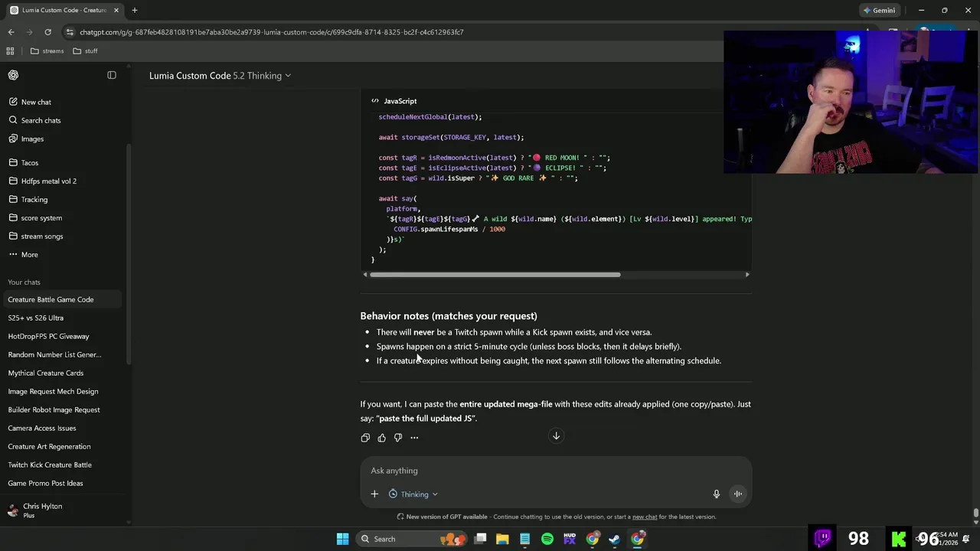Open Search chats
The width and height of the screenshot is (980, 551).
click(41, 120)
